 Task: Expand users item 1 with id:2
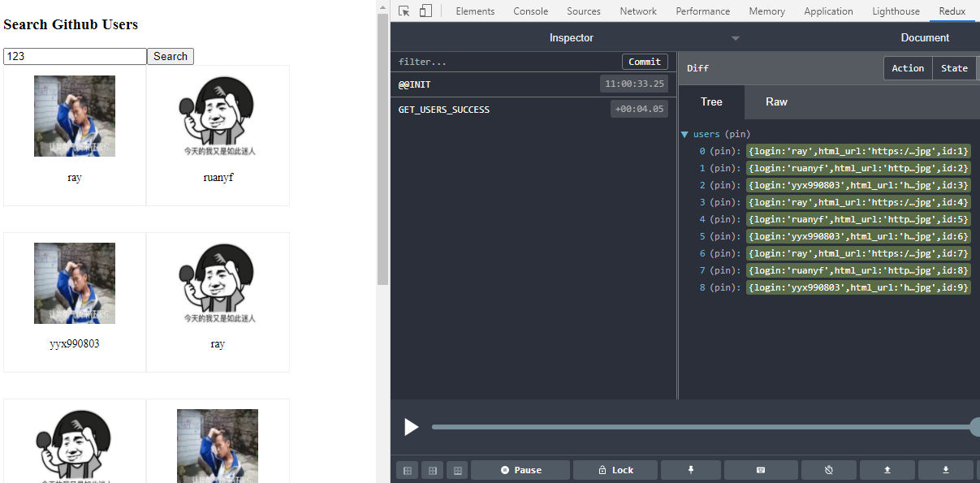click(858, 168)
